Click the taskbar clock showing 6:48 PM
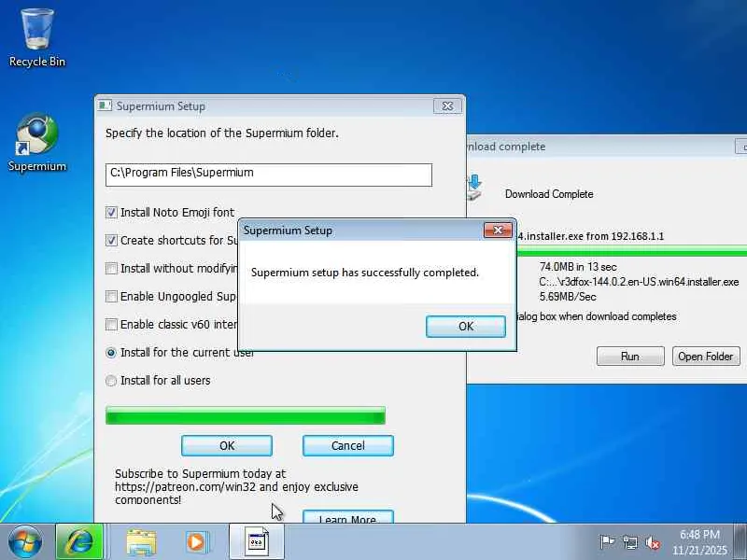The height and width of the screenshot is (560, 747). pos(699,542)
